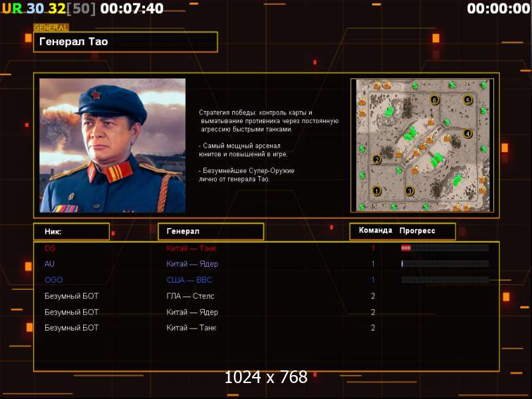Viewport: 532px width, 399px height.
Task: Click "Китай — Ядер" in the AU row
Action: click(x=192, y=264)
